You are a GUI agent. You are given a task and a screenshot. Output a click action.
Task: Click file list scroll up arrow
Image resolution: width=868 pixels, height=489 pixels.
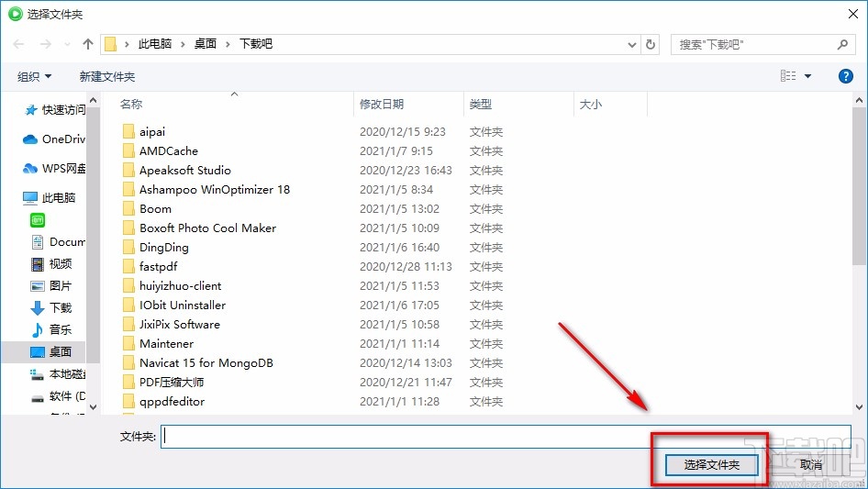859,101
